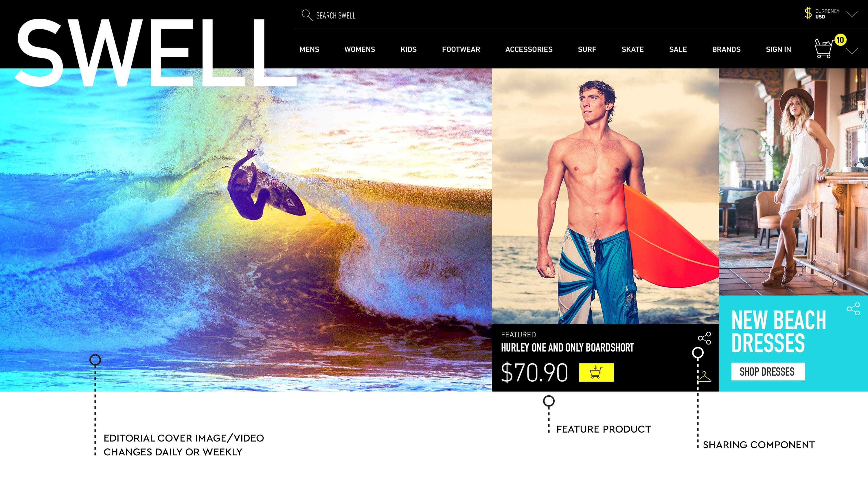This screenshot has height=480, width=868.
Task: Add boardshort to cart with yellow button
Action: point(596,372)
